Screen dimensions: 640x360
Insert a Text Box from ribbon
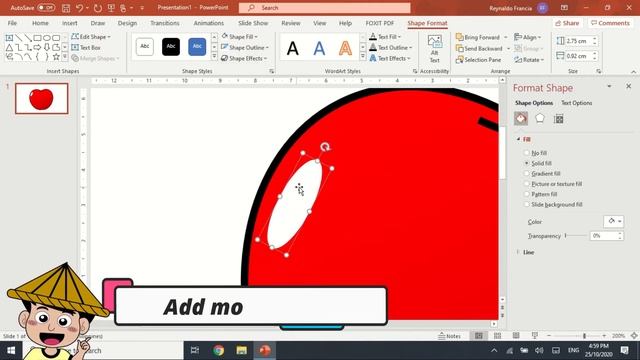[86, 47]
